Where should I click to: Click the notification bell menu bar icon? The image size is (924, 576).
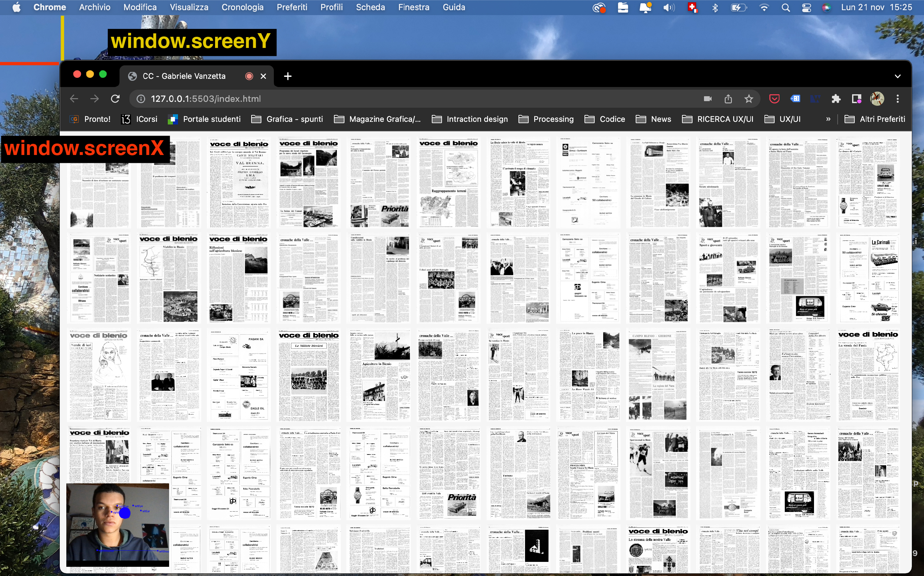(x=645, y=7)
